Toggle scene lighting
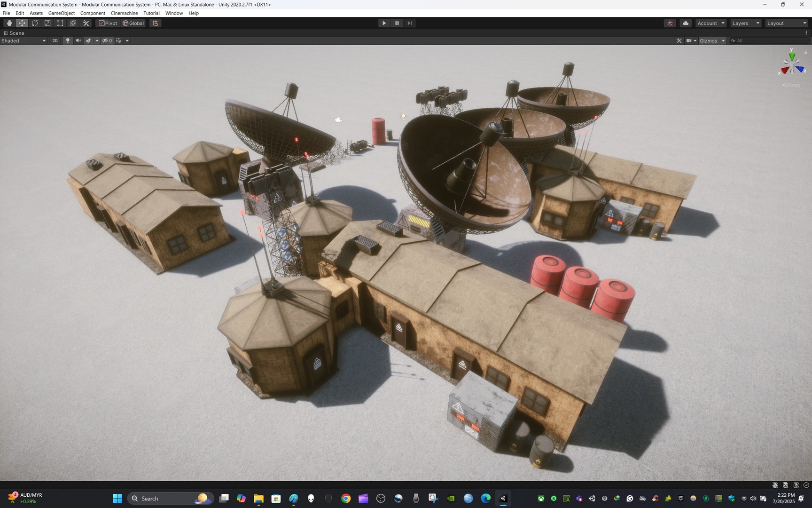The width and height of the screenshot is (812, 508). [68, 41]
